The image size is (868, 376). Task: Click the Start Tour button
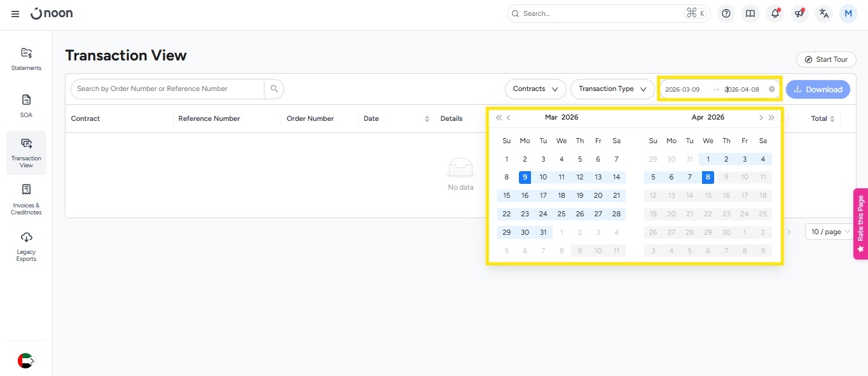826,59
